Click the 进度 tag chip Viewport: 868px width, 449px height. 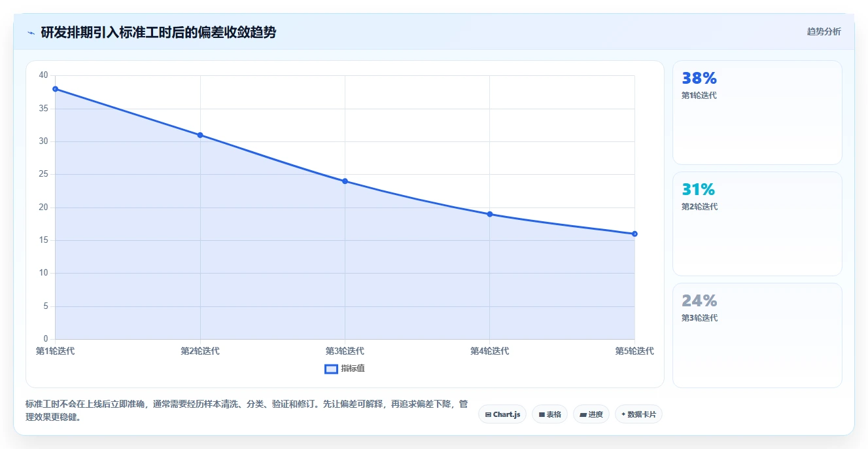[x=591, y=414]
